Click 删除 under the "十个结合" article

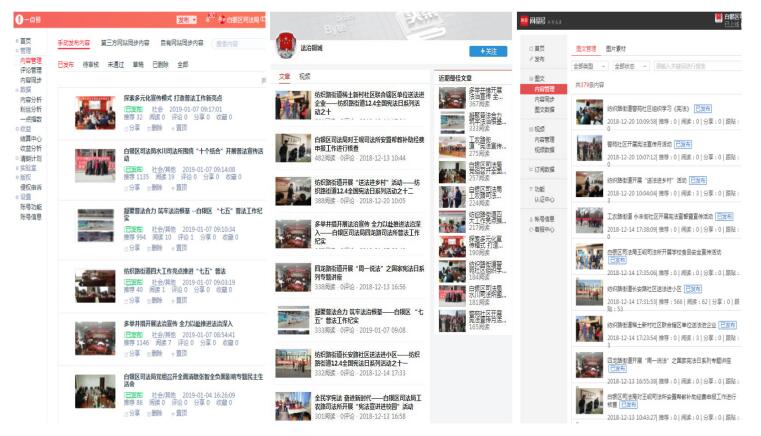pos(154,187)
